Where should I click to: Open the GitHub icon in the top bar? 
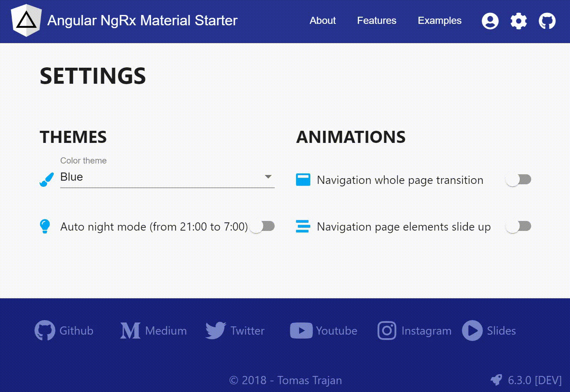coord(547,21)
